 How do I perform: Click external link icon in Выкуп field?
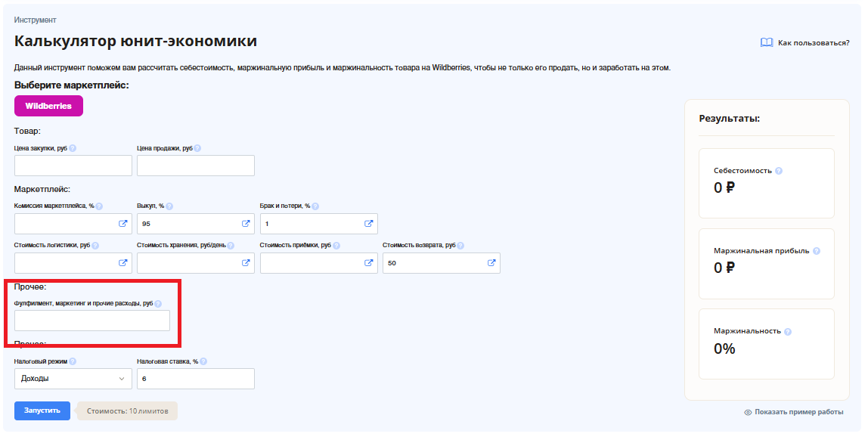tap(246, 224)
